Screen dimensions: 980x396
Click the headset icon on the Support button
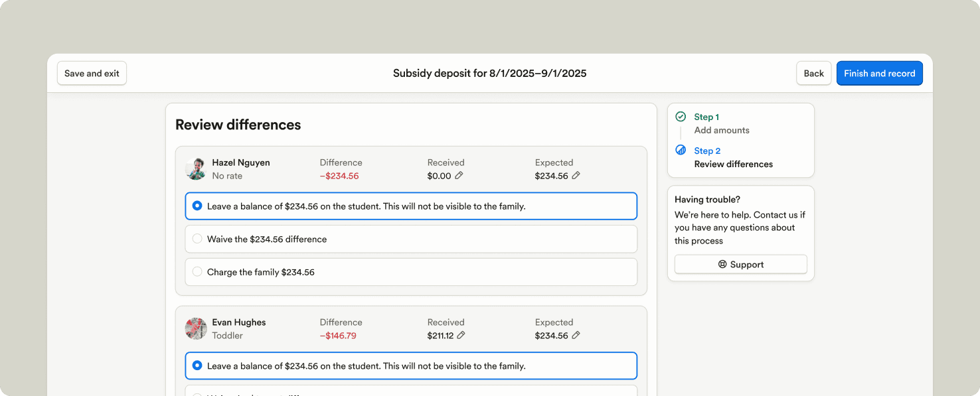[722, 264]
